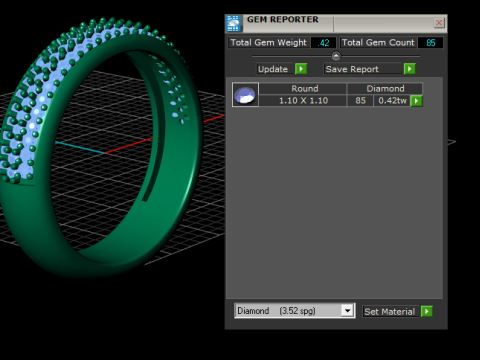Click the green arrow next to Save Report
This screenshot has height=360, width=480.
[x=410, y=69]
